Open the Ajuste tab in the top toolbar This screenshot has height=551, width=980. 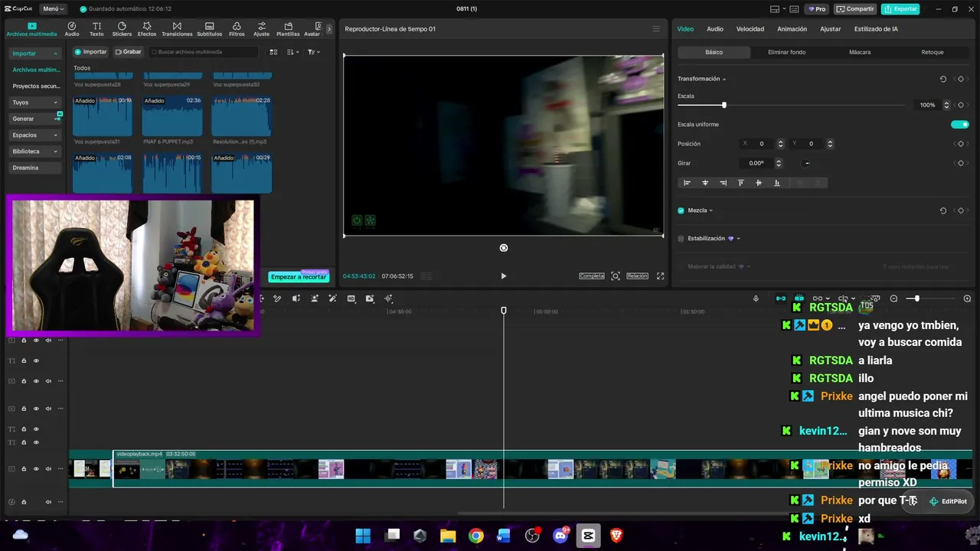click(x=262, y=30)
